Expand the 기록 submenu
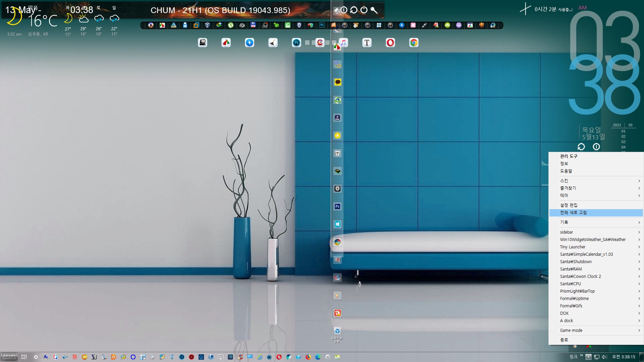Viewport: 644px width, 362px height. (x=596, y=222)
